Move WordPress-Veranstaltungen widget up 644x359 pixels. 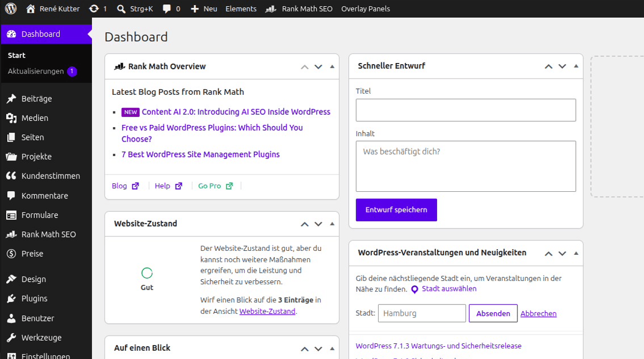pos(548,254)
